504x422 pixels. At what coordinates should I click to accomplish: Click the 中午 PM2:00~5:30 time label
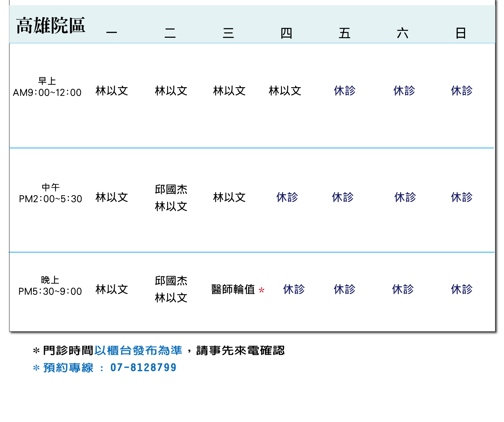click(50, 193)
